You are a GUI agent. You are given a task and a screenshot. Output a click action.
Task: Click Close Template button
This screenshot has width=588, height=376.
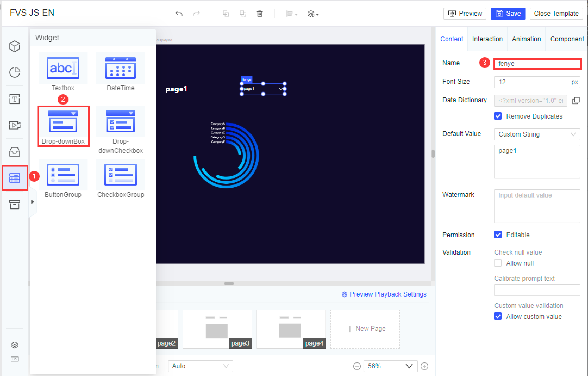point(556,13)
